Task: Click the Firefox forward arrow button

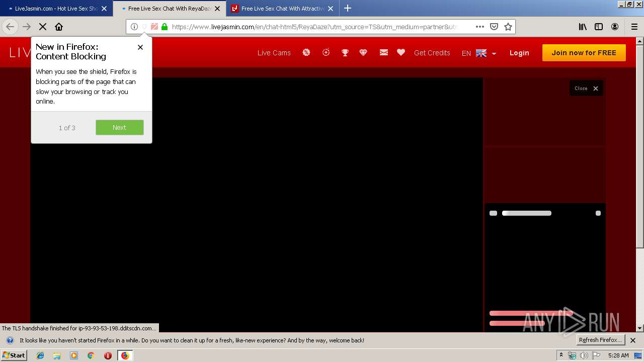Action: pos(27,27)
